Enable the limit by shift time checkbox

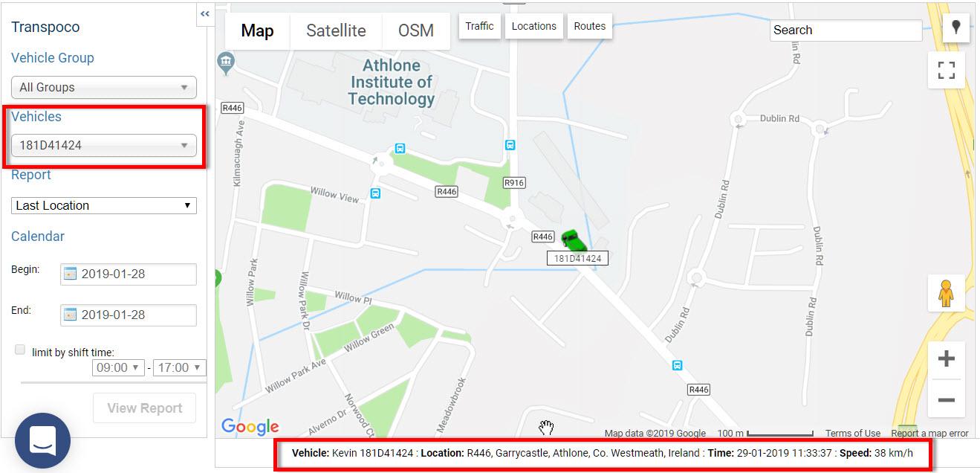[x=20, y=350]
